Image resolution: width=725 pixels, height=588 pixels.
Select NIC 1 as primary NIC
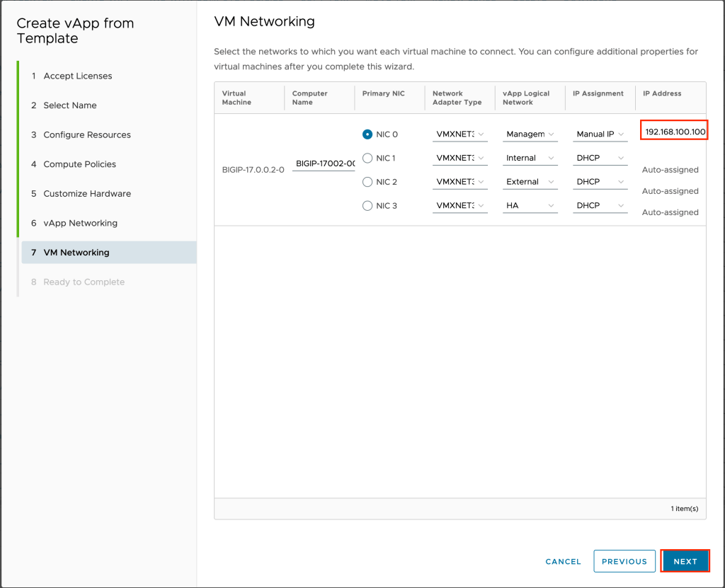[367, 158]
